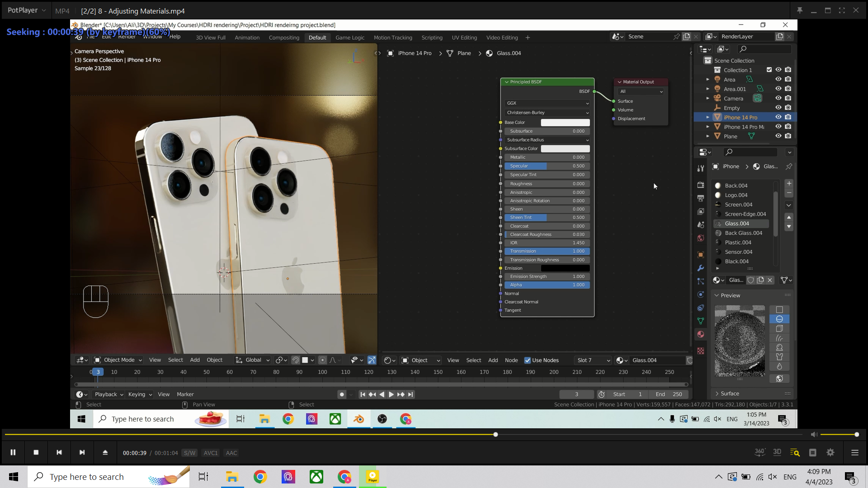Disable Plane render visibility camera toggle
The height and width of the screenshot is (488, 868).
click(x=788, y=136)
